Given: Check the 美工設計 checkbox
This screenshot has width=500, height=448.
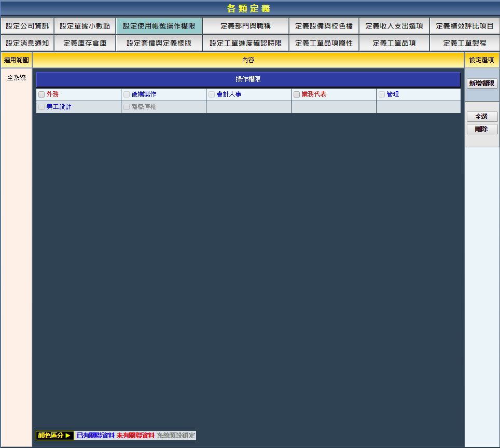Looking at the screenshot, I should tap(41, 107).
